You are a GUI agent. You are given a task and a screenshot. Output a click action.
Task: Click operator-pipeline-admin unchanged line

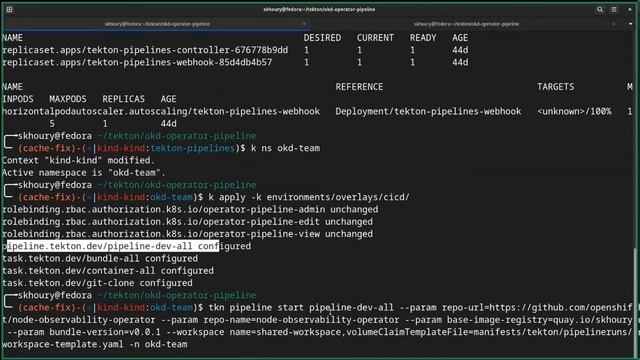pos(190,209)
